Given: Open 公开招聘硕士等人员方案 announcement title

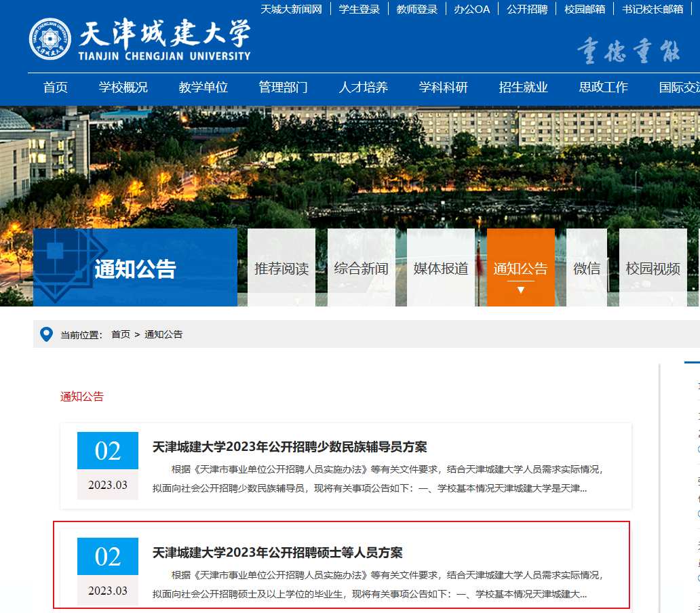Looking at the screenshot, I should pos(277,553).
